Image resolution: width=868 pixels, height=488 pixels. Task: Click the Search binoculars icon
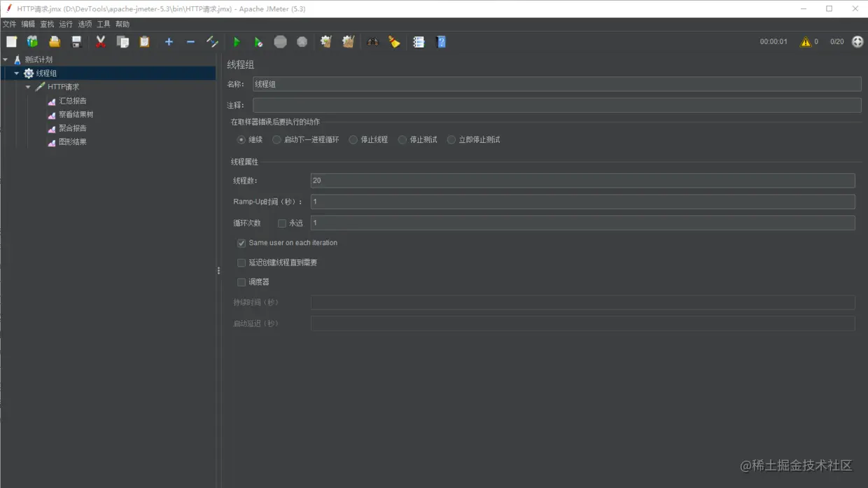[372, 42]
